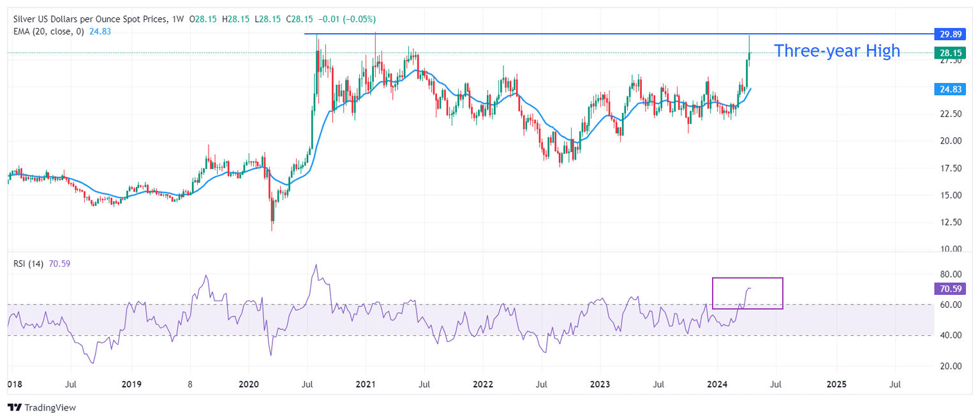Click the 2020 label on time axis
Image resolution: width=980 pixels, height=420 pixels.
(249, 385)
